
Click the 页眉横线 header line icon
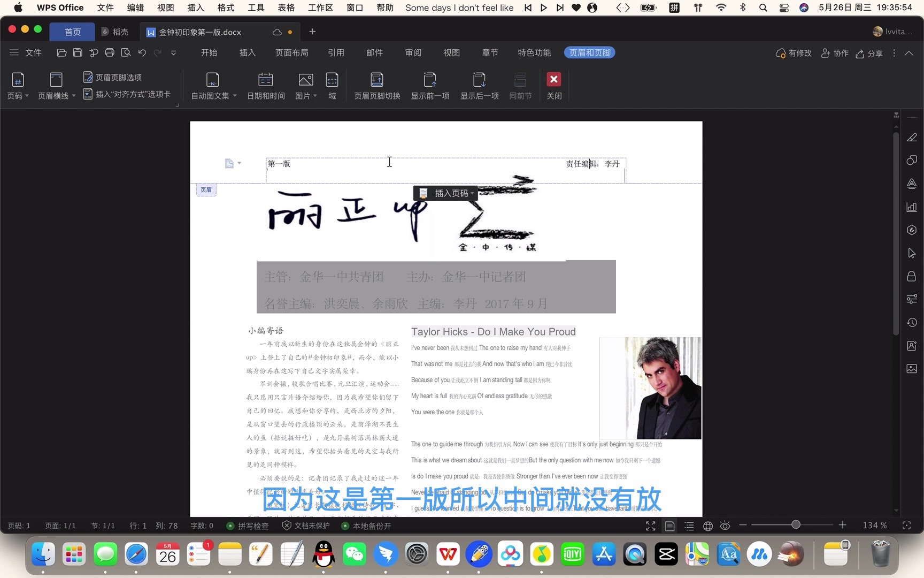[56, 80]
